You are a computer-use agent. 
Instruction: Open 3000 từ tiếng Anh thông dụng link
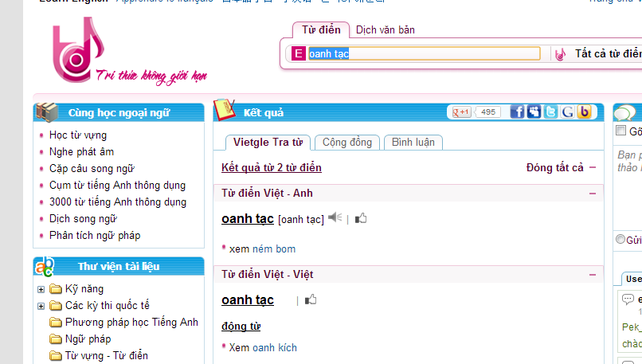(118, 202)
